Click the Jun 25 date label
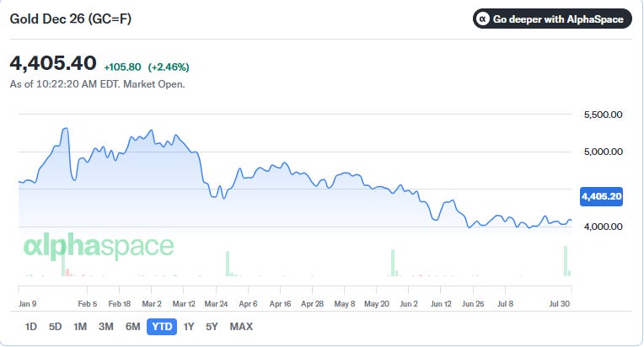This screenshot has height=347, width=644. pyautogui.click(x=473, y=304)
